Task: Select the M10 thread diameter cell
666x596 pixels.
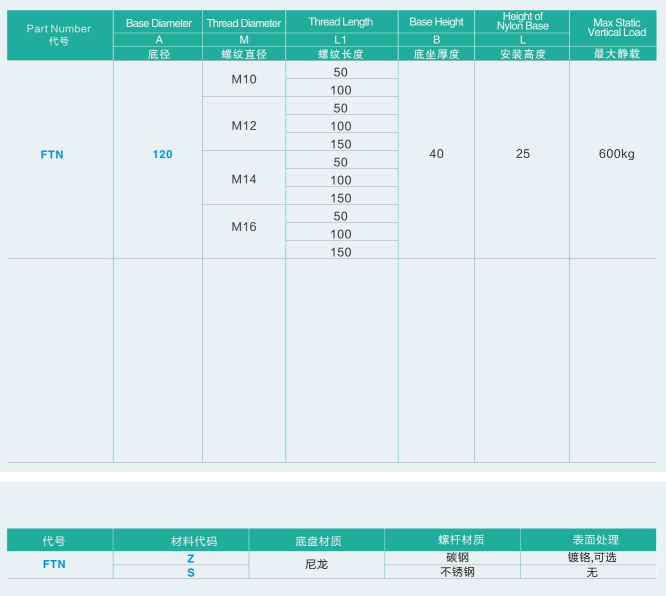Action: click(244, 80)
